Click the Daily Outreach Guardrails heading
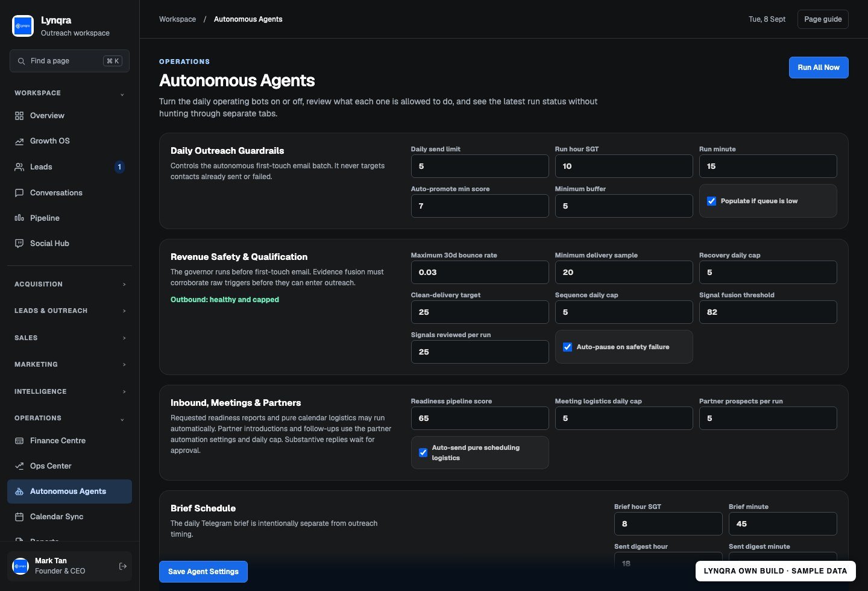The height and width of the screenshot is (591, 868). 227,151
